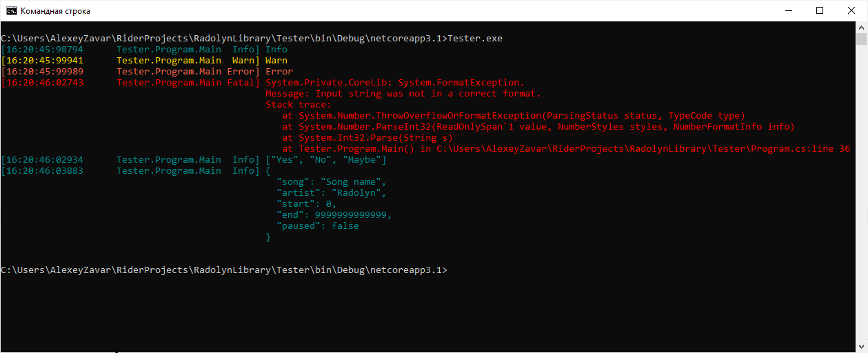Click the JSON line "end": 9999999999999

334,215
